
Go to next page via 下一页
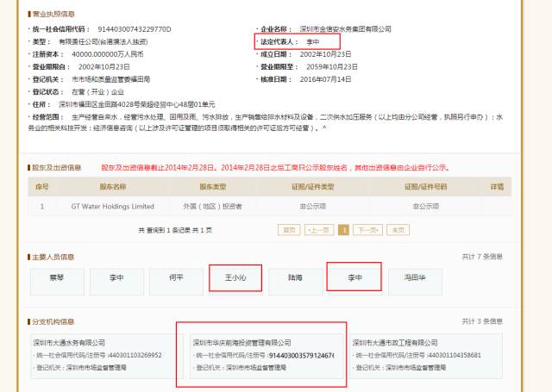(x=367, y=230)
